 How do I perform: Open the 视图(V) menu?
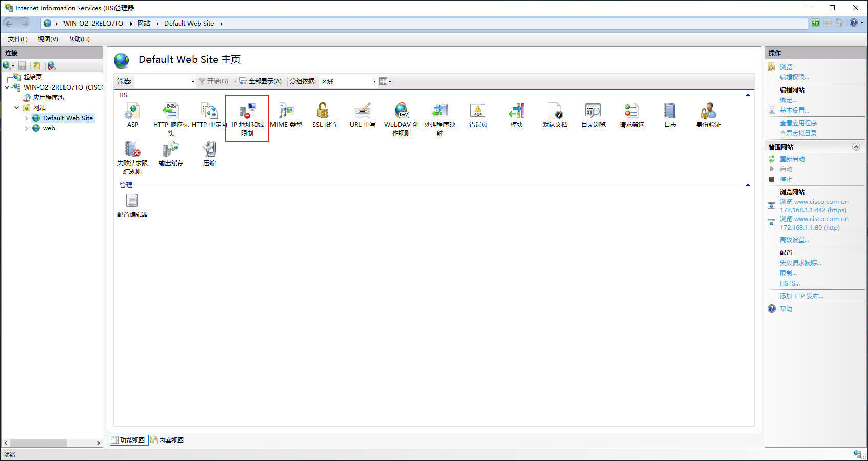(x=48, y=39)
